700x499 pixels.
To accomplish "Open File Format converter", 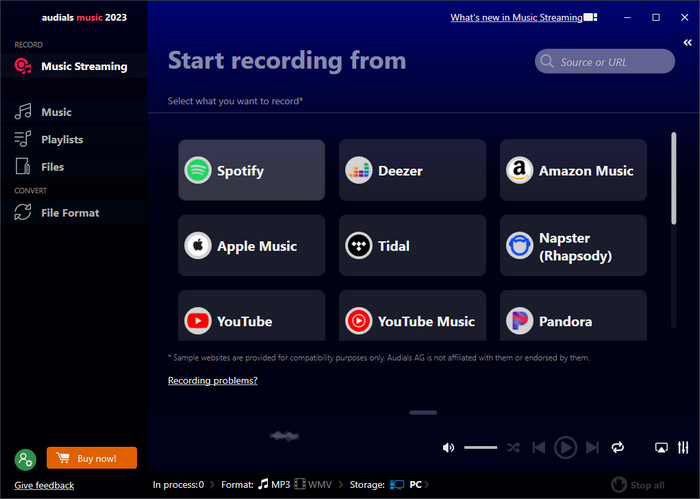I will 74,212.
